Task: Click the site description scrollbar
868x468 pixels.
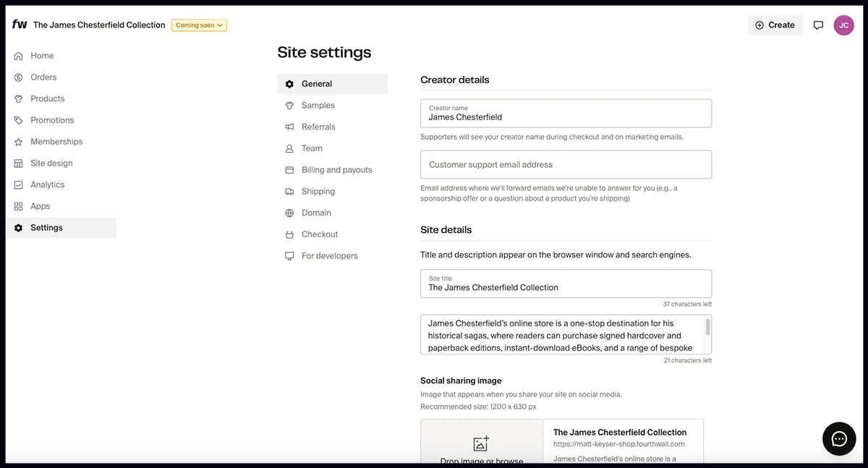Action: pyautogui.click(x=707, y=328)
